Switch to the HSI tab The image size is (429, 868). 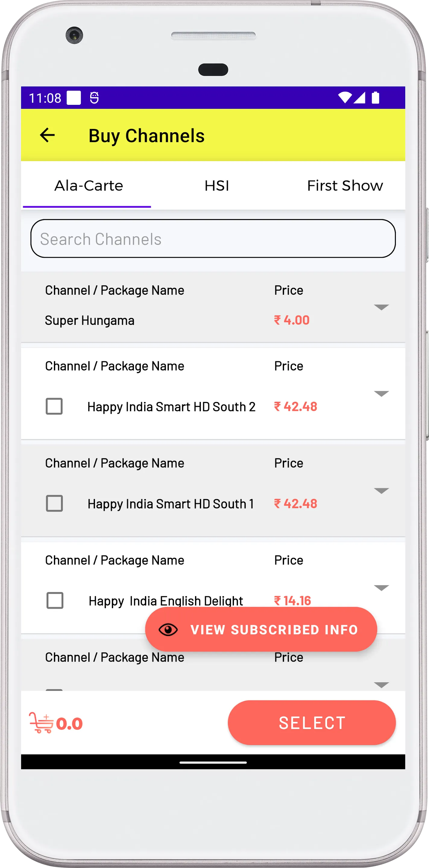[217, 186]
